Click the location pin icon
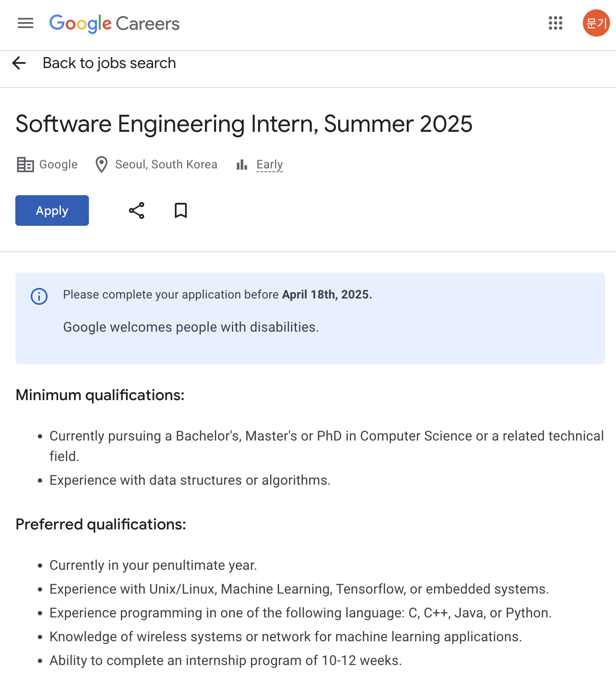Viewport: 616px width, 688px height. (x=101, y=165)
